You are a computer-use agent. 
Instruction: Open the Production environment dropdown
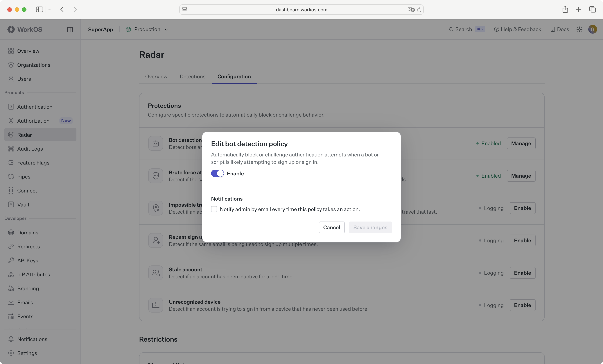(147, 29)
